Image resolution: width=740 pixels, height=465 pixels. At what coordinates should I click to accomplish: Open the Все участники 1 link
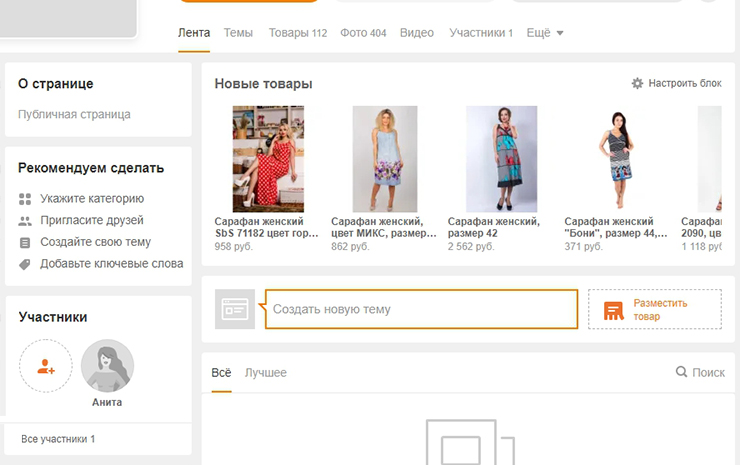[58, 439]
